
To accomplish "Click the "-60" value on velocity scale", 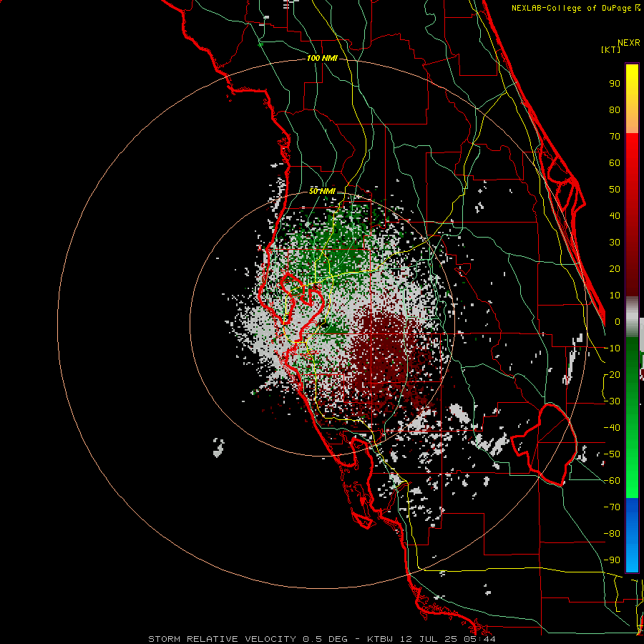I will point(612,481).
